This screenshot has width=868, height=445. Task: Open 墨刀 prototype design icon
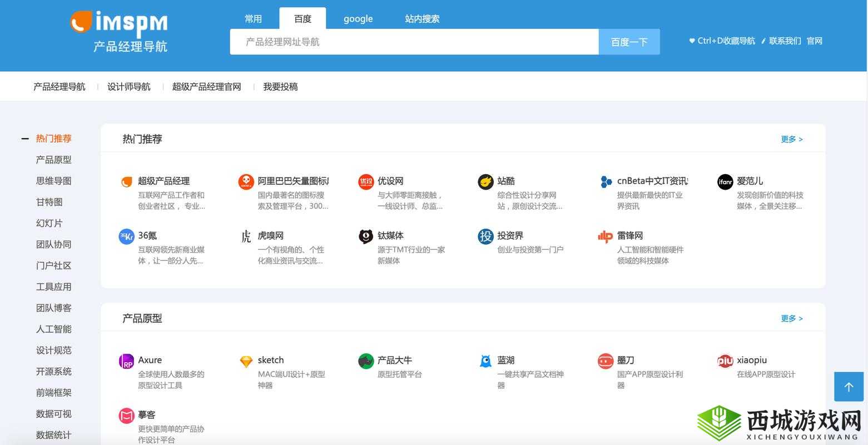click(x=606, y=361)
